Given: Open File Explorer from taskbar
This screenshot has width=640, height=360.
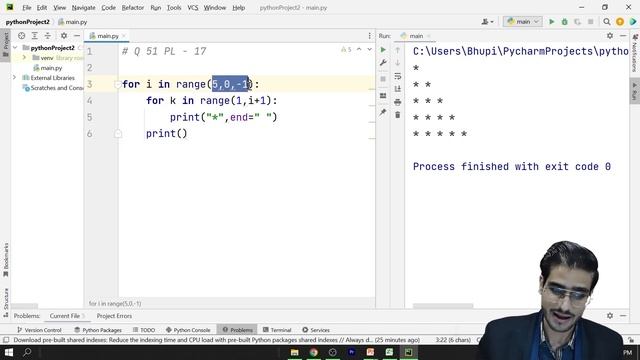Looking at the screenshot, I should [295, 352].
